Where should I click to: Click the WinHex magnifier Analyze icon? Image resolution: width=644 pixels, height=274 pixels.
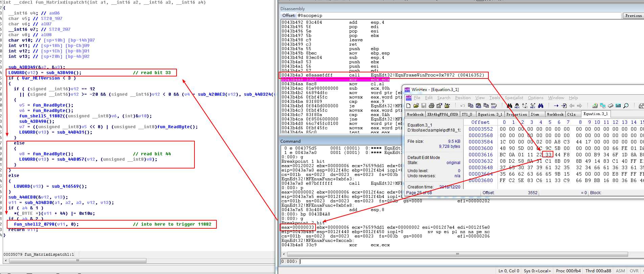point(626,106)
